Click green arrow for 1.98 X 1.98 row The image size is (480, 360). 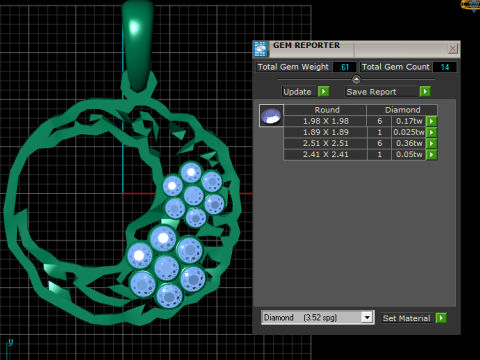point(432,121)
